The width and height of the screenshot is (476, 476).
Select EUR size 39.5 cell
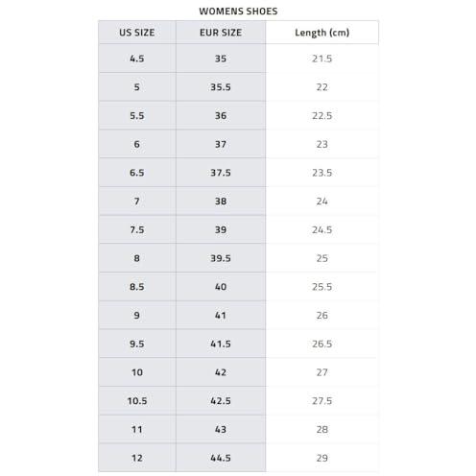click(x=221, y=258)
